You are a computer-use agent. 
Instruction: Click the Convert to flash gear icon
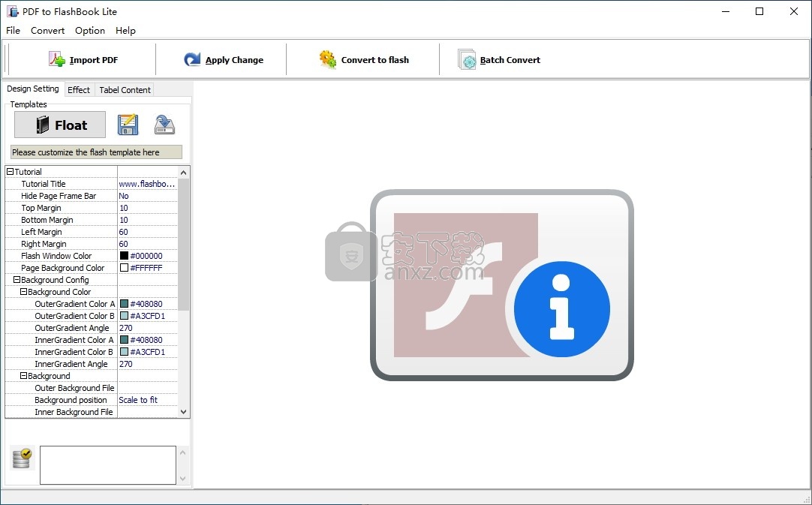[327, 59]
